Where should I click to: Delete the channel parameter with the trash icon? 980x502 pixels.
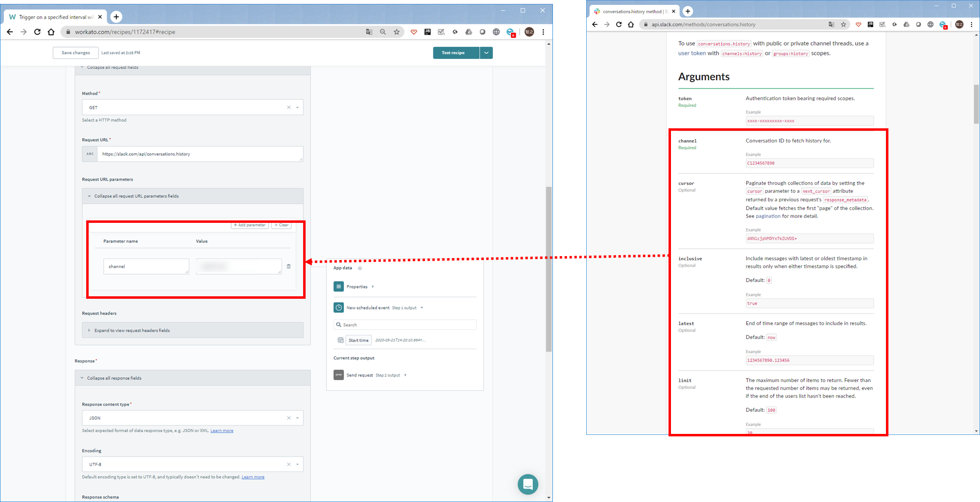[288, 266]
